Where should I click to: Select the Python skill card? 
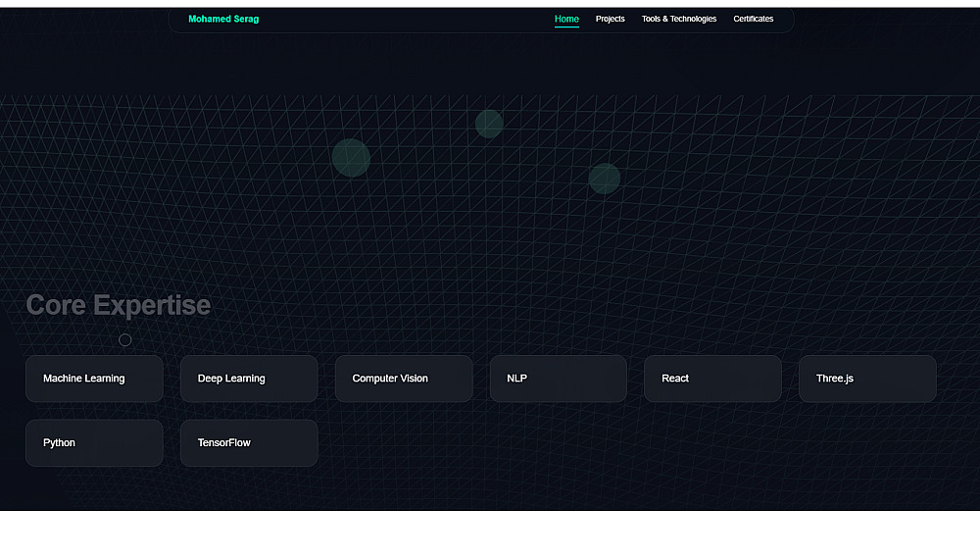[94, 443]
